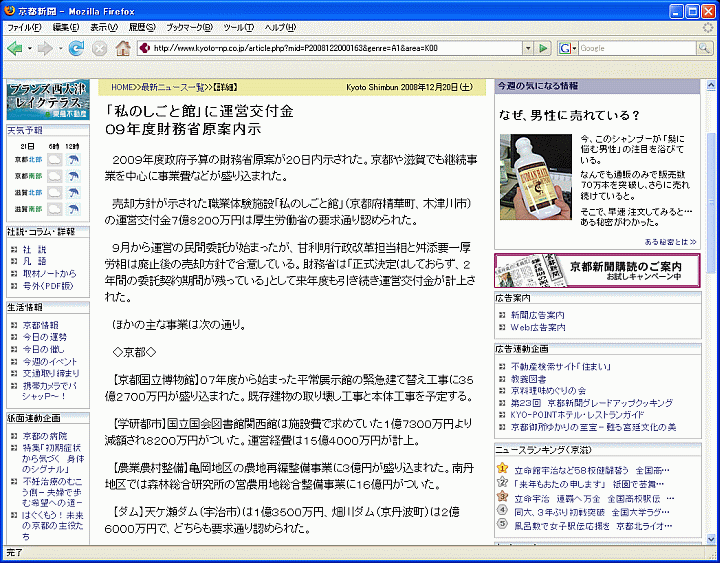Open the Back button history dropdown arrow
Screen dimensions: 720x563
(30, 48)
